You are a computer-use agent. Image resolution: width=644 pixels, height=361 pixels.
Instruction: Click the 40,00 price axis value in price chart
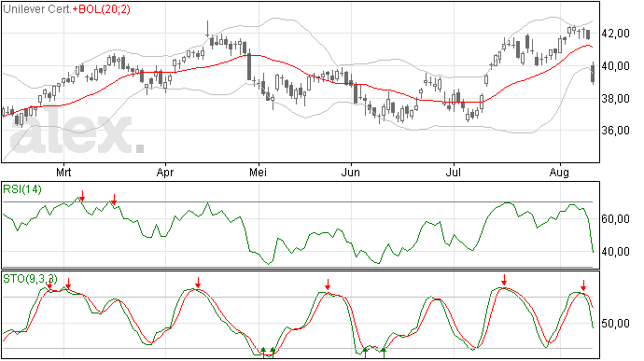click(x=615, y=66)
